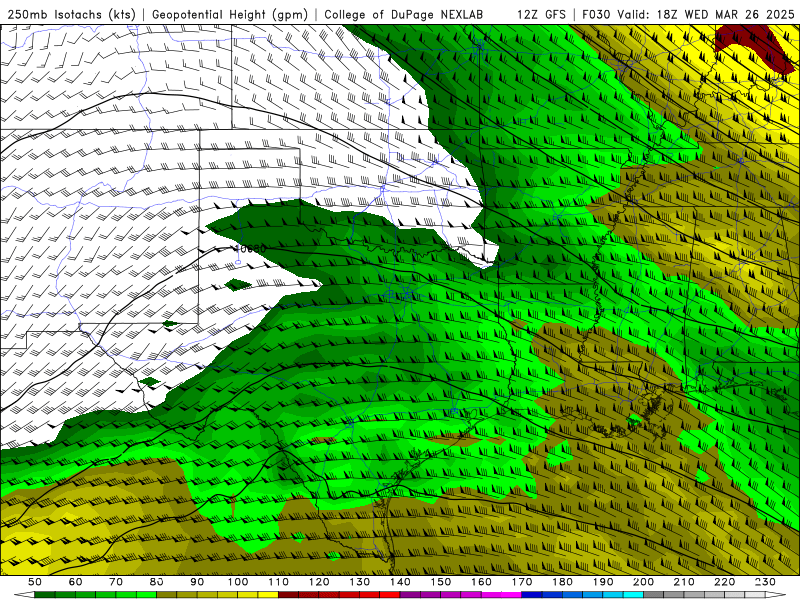This screenshot has height=600, width=800.
Task: Click the 110 value on the color scale
Action: pyautogui.click(x=279, y=582)
